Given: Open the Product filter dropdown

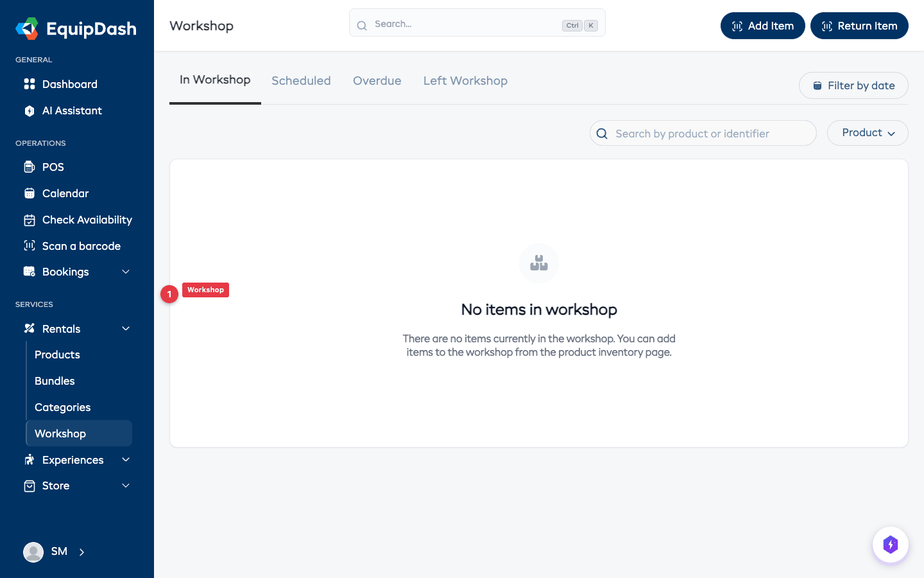Looking at the screenshot, I should point(868,133).
